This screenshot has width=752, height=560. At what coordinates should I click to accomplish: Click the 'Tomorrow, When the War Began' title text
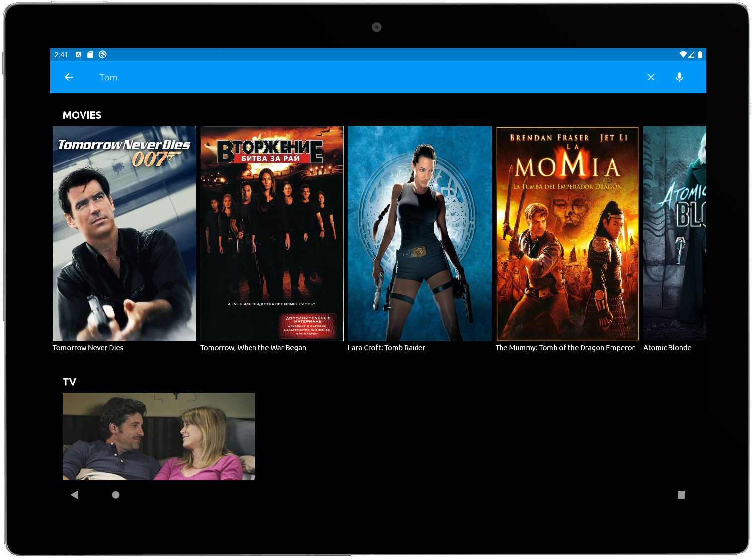click(x=253, y=348)
